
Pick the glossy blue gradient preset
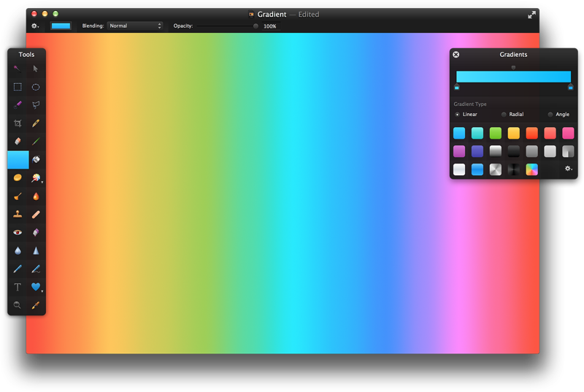(477, 169)
